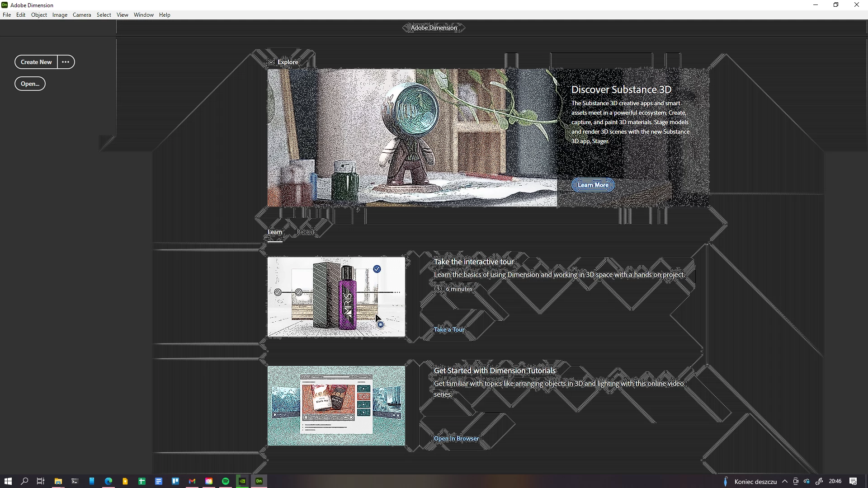The image size is (868, 488).
Task: Open Spotify from the taskbar
Action: (226, 481)
